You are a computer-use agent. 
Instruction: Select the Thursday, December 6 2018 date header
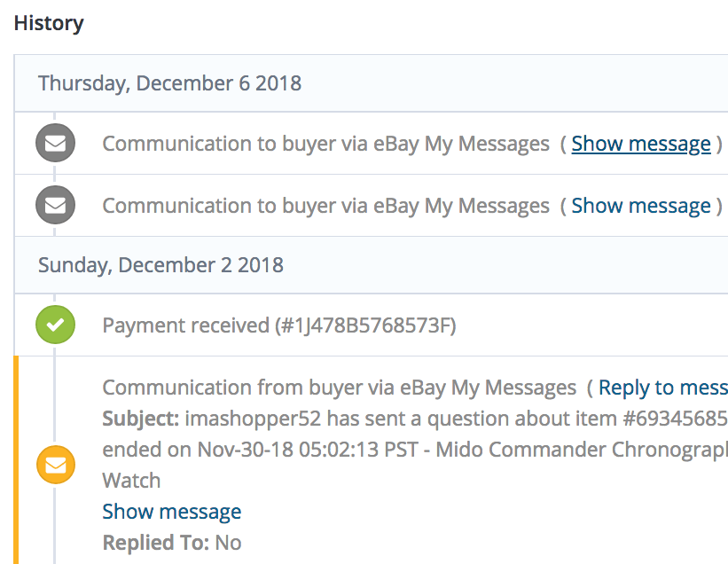pyautogui.click(x=169, y=83)
